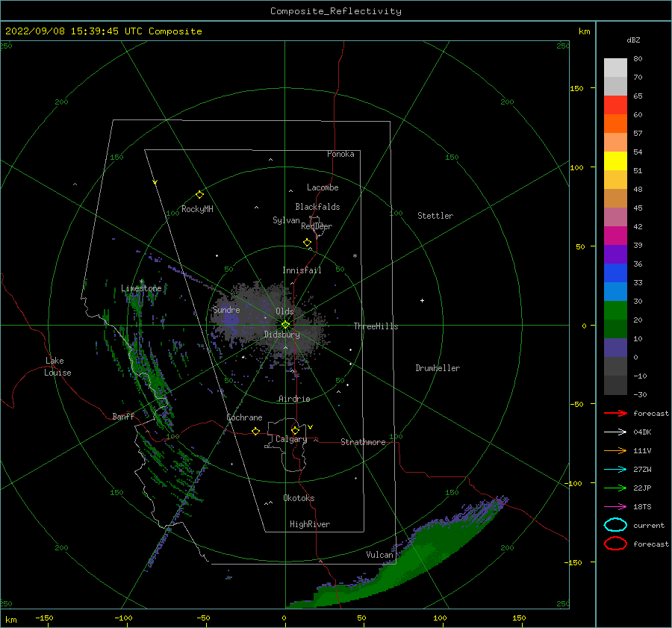This screenshot has height=628, width=672.
Task: Click the ThreeHills town label
Action: [x=376, y=326]
